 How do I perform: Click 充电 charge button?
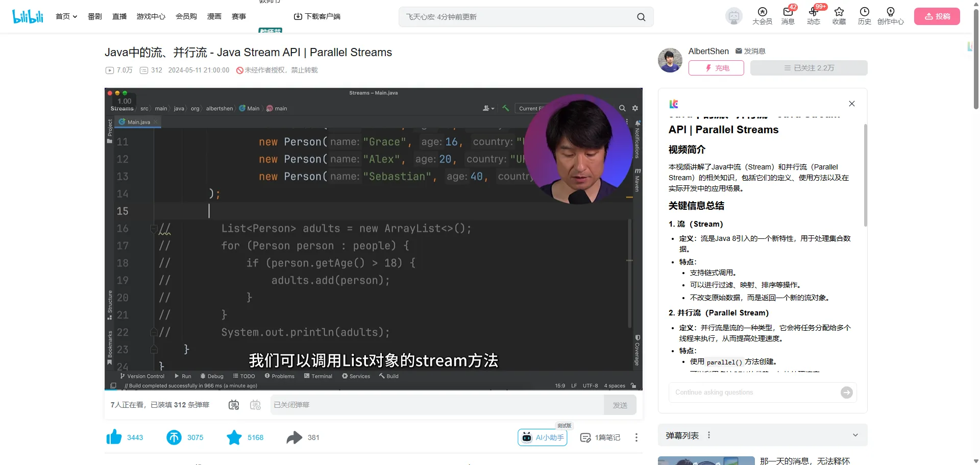point(716,68)
